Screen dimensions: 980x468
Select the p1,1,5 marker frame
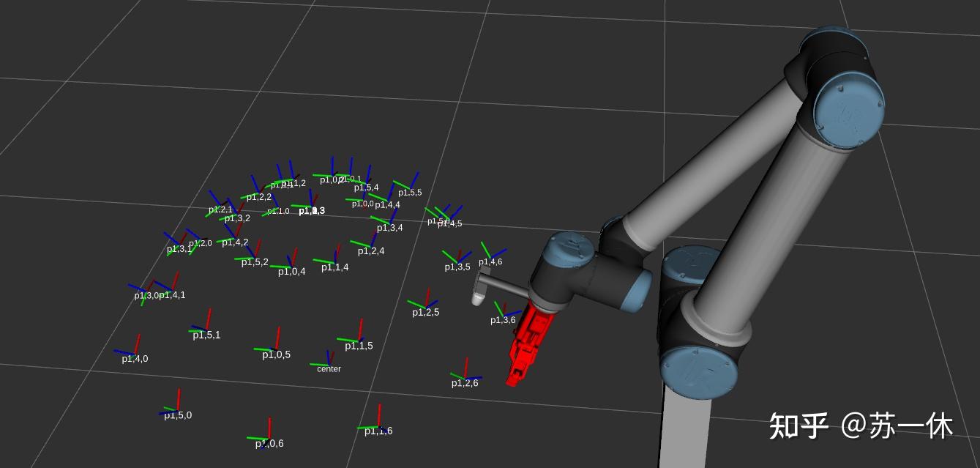point(358,343)
